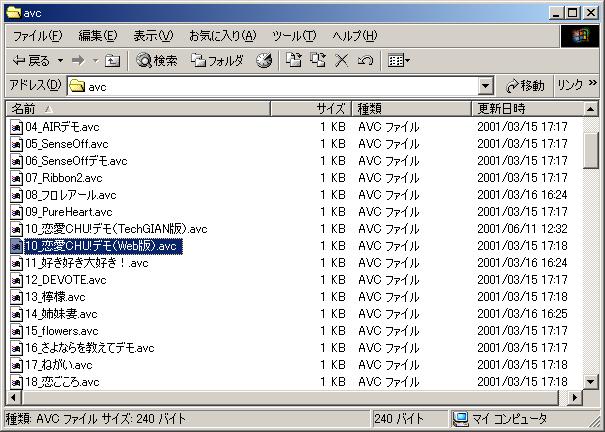Click the vertical scrollbar down arrow
The width and height of the screenshot is (605, 432).
click(590, 382)
